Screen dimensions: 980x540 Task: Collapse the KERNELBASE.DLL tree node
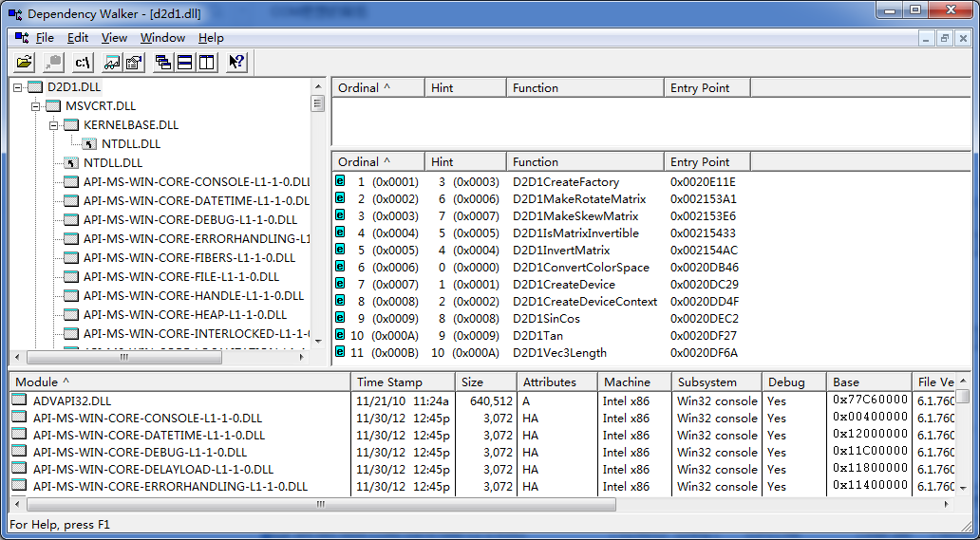tap(54, 125)
